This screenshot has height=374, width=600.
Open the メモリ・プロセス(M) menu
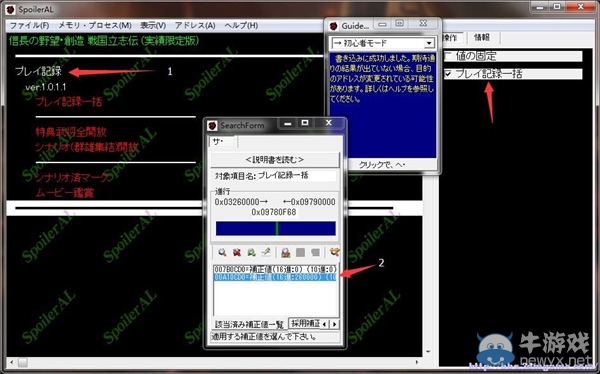pyautogui.click(x=95, y=26)
